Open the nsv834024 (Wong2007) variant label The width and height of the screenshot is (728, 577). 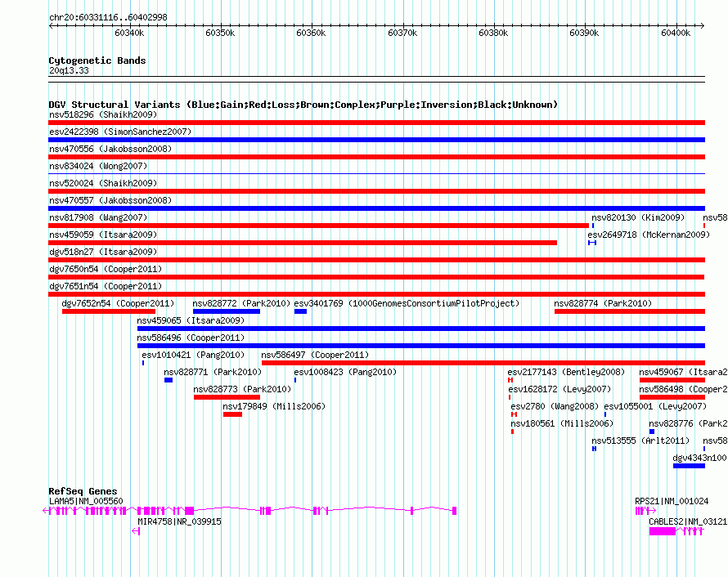point(98,166)
